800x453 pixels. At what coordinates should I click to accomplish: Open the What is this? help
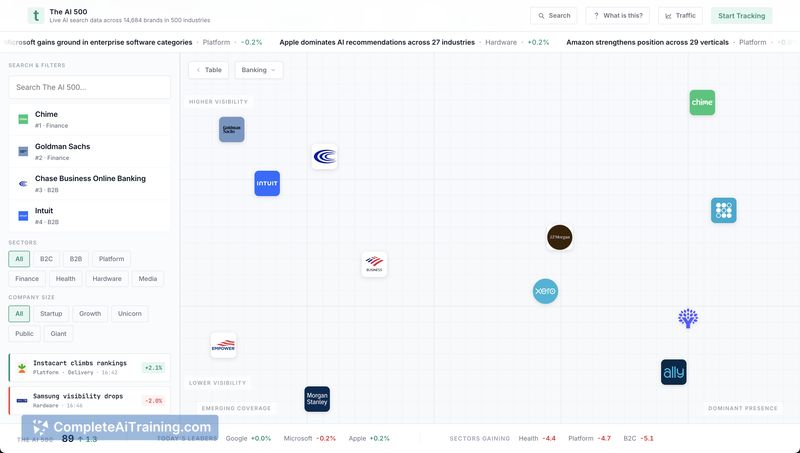pos(618,16)
